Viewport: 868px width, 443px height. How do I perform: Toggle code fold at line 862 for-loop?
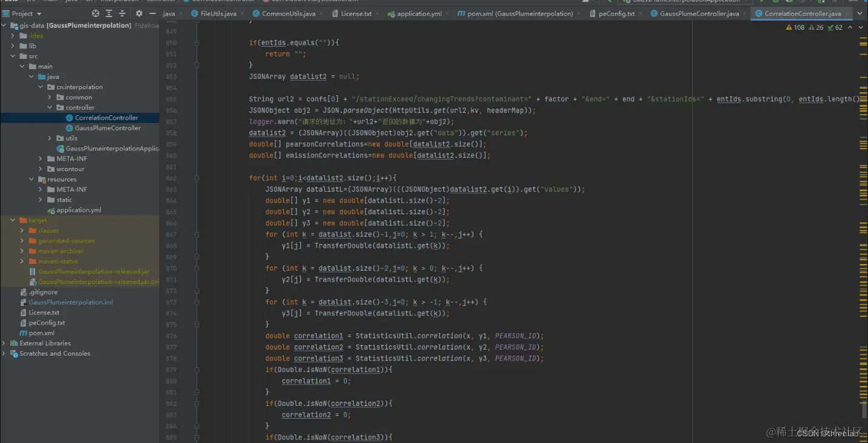(x=197, y=178)
